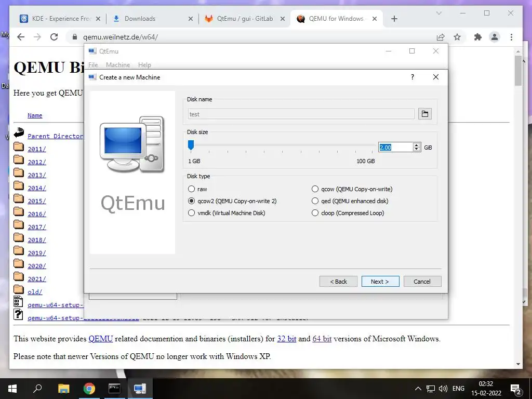Open the clock and date in taskbar
The height and width of the screenshot is (399, 532).
tap(486, 389)
